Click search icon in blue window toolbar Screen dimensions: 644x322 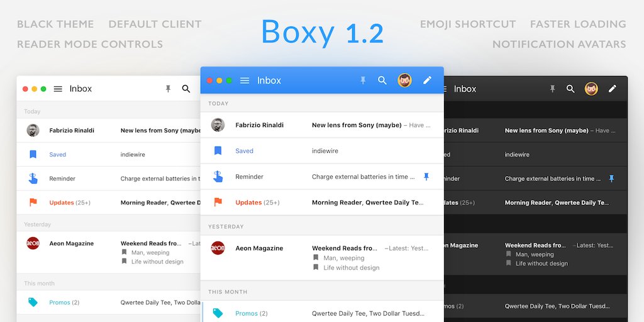click(382, 80)
